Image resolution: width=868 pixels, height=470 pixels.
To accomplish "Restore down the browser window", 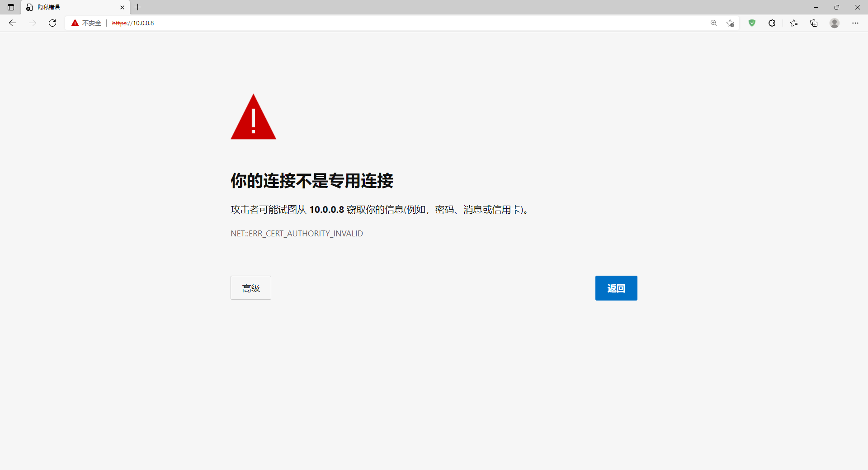I will pyautogui.click(x=837, y=7).
